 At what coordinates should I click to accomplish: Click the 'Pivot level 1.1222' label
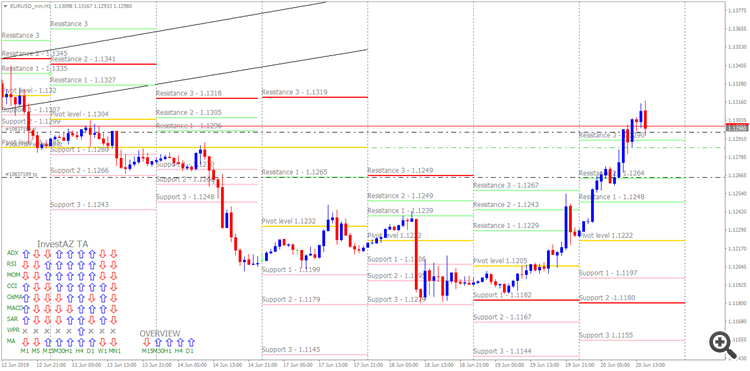coord(606,236)
